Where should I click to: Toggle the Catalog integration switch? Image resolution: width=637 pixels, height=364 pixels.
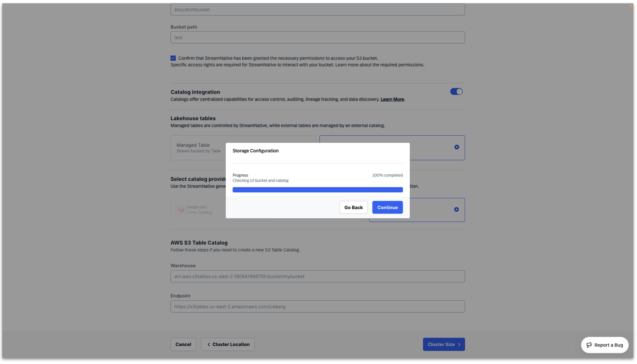click(x=456, y=92)
